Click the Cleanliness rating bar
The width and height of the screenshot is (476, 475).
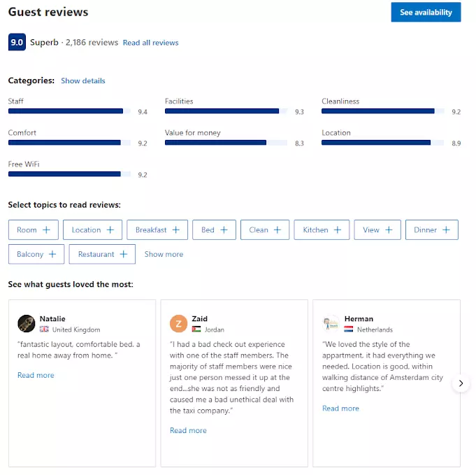(x=383, y=111)
